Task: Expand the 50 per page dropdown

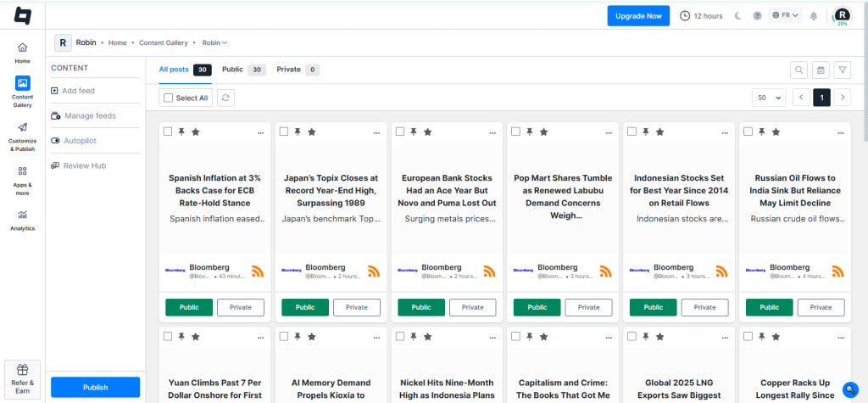Action: 769,98
